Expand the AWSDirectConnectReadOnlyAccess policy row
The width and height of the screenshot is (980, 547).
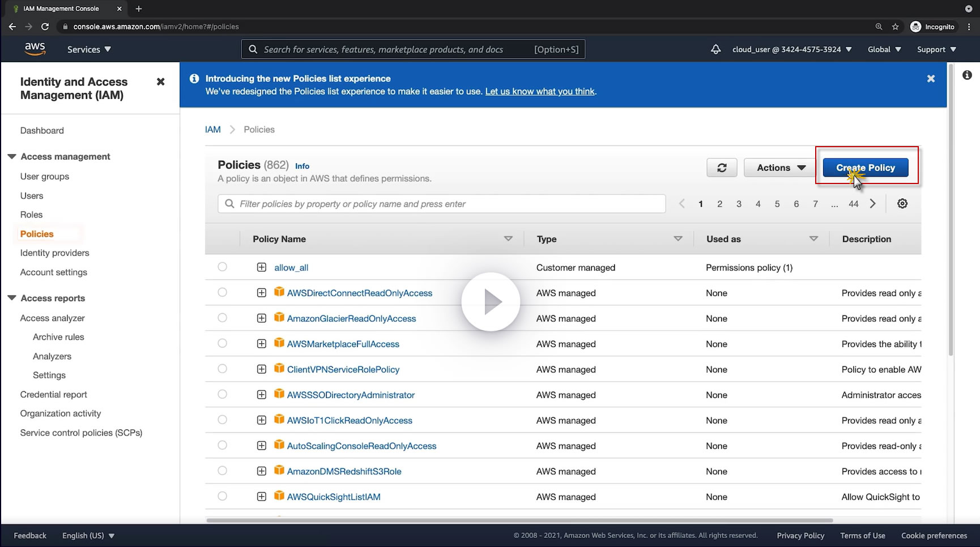click(261, 293)
